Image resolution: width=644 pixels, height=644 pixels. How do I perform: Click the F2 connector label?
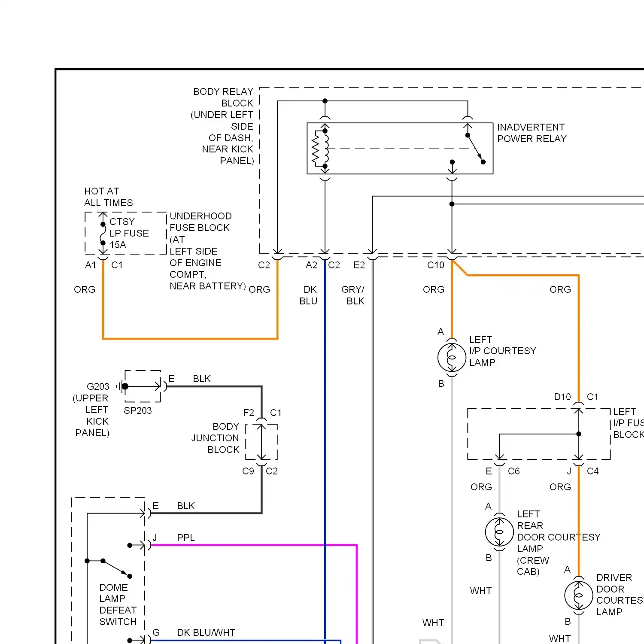[249, 413]
